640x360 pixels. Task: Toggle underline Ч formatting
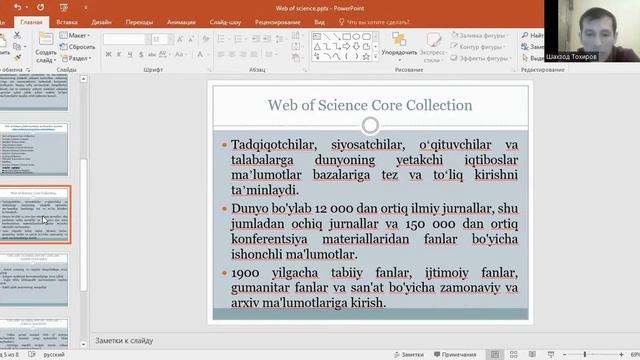[130, 54]
